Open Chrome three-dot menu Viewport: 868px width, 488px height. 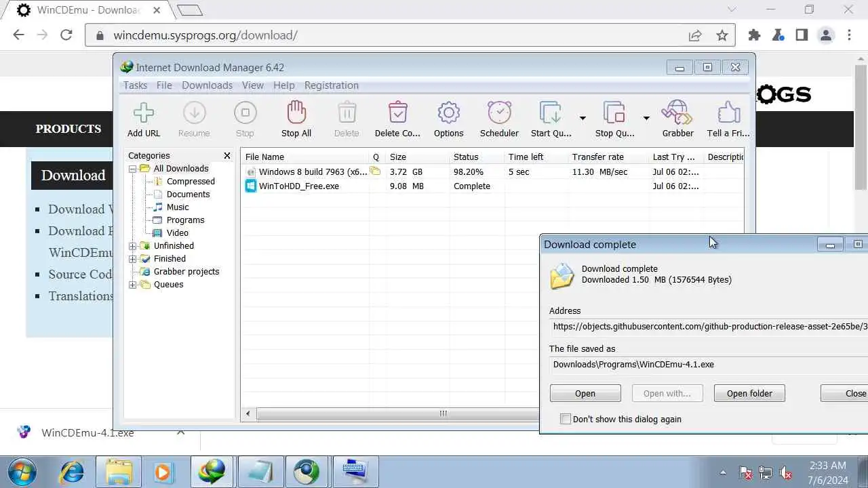coord(850,35)
